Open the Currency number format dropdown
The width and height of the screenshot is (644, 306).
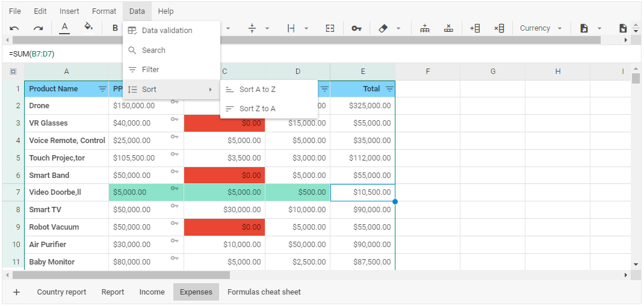(x=540, y=28)
